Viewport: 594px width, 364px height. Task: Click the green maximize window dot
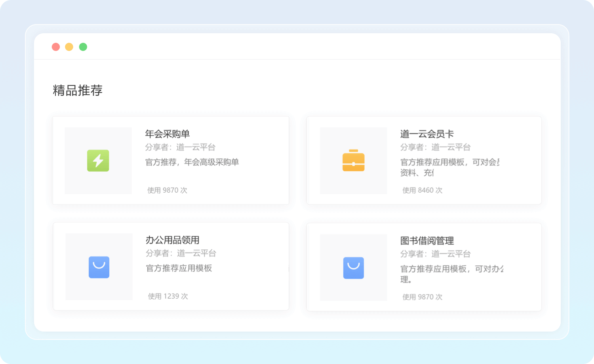pos(83,47)
